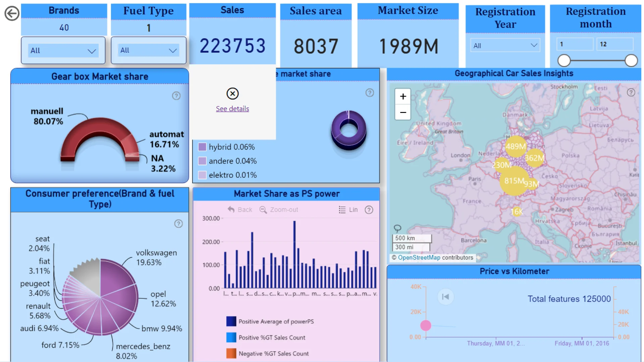Click skip-to-start button in Price vs Kilometer
The width and height of the screenshot is (644, 362).
(x=445, y=297)
